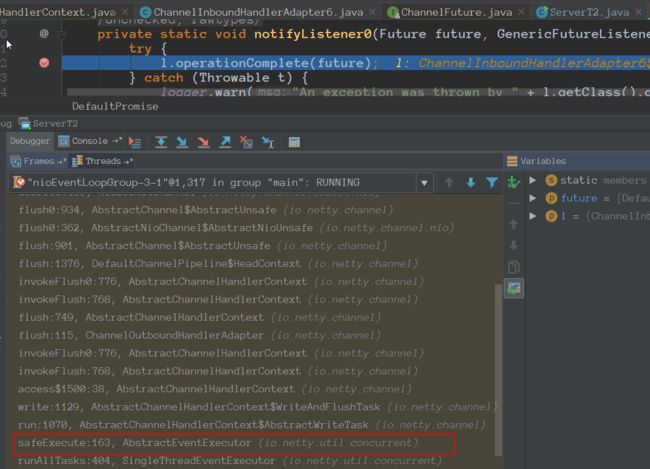
Task: Select the Threads panel tab
Action: click(x=102, y=161)
